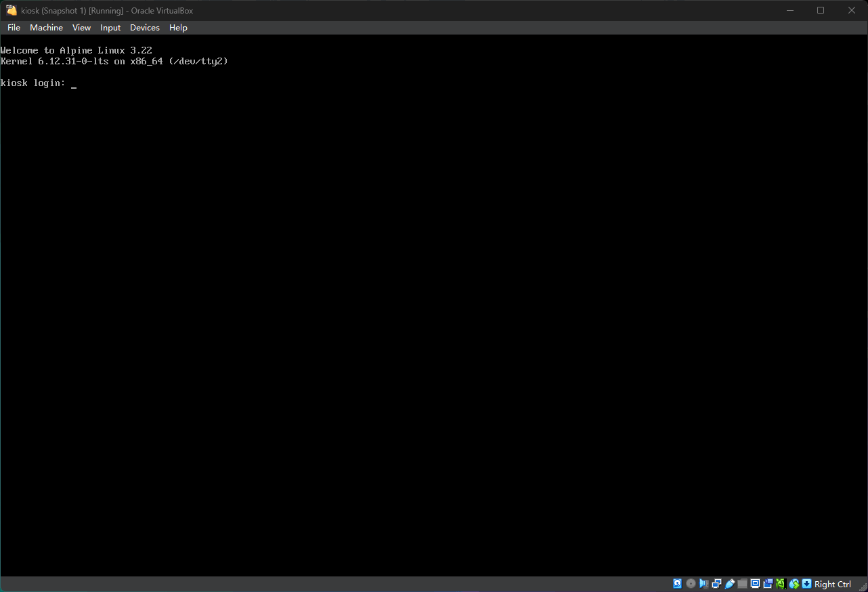Click the blue globe with green arrow icon

[794, 584]
